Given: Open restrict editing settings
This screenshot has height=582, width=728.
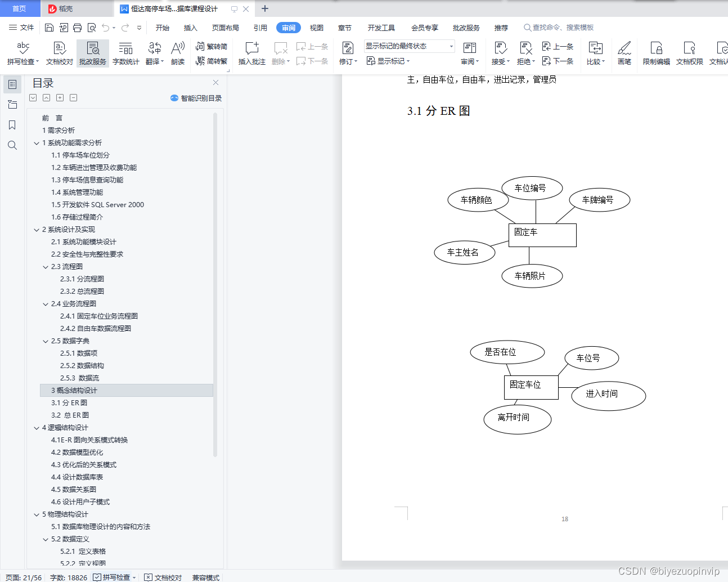Looking at the screenshot, I should (x=656, y=53).
